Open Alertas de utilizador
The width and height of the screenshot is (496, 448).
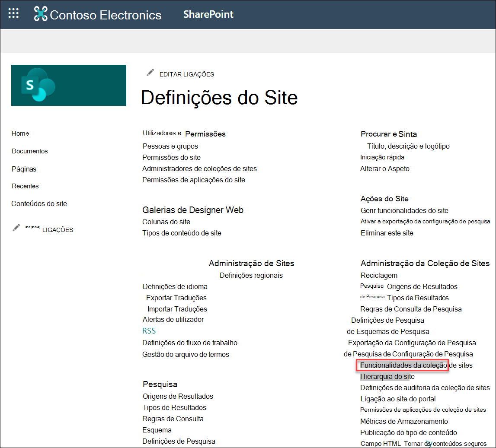[173, 319]
